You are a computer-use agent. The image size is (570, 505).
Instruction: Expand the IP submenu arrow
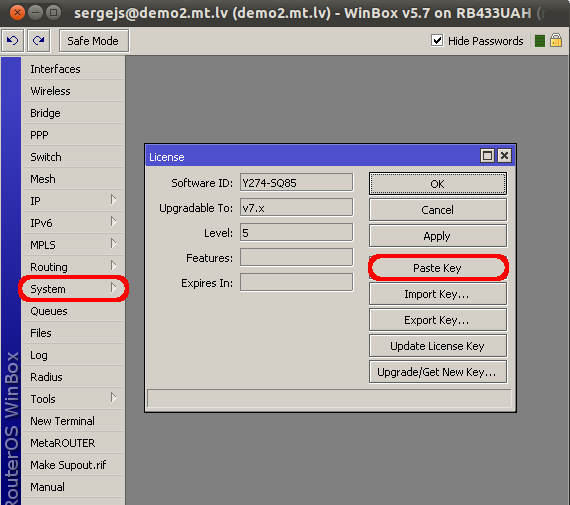click(x=113, y=200)
